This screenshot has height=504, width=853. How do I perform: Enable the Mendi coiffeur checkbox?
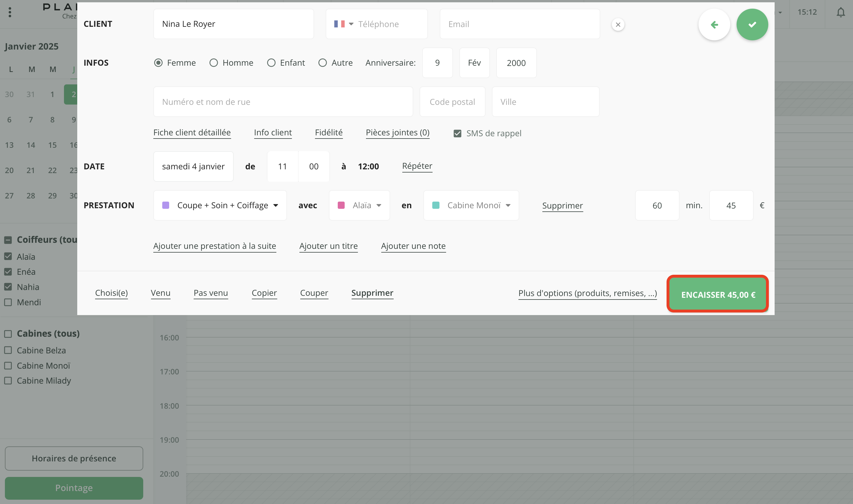tap(8, 302)
